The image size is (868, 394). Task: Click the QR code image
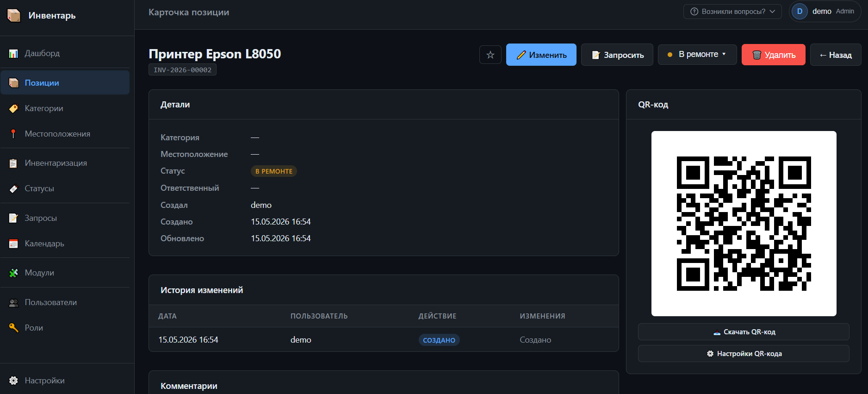[x=744, y=224]
